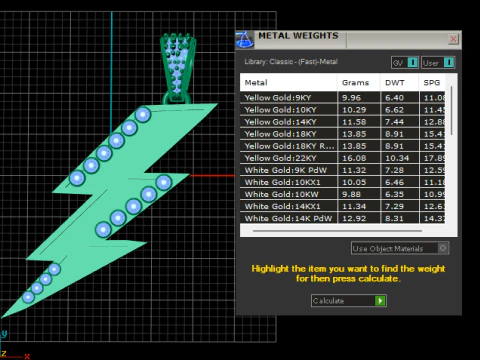Toggle the GV library switch
This screenshot has width=480, height=360.
[x=405, y=62]
